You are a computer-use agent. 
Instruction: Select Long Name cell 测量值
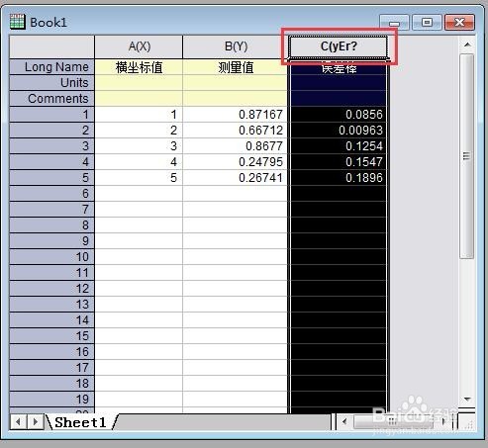coord(236,67)
